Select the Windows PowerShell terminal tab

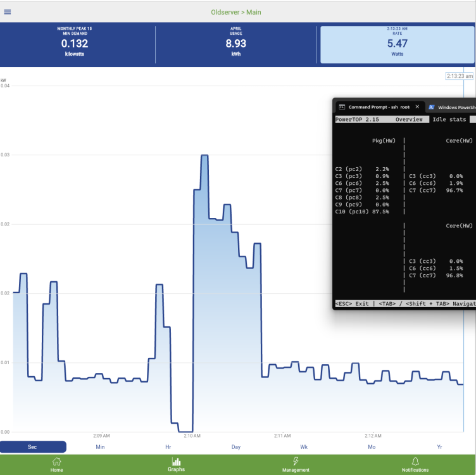pyautogui.click(x=451, y=107)
